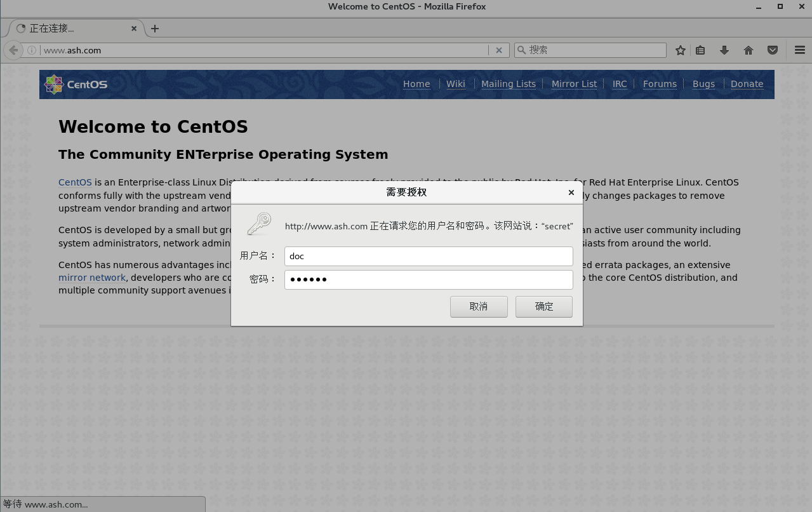Click the 等待 www.ash.com status text
Screen dimensions: 812x512
pos(45,504)
